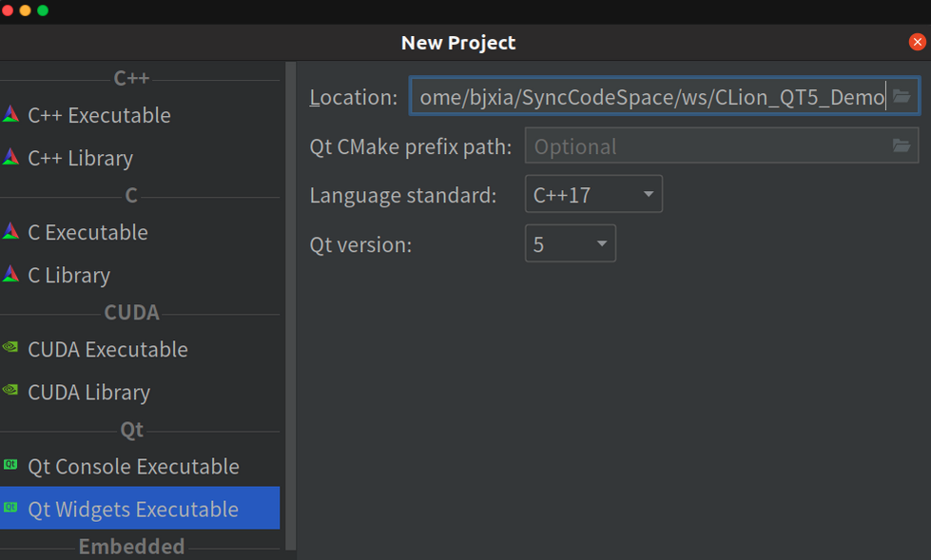Click the C Library project icon
The width and height of the screenshot is (931, 560).
point(10,275)
